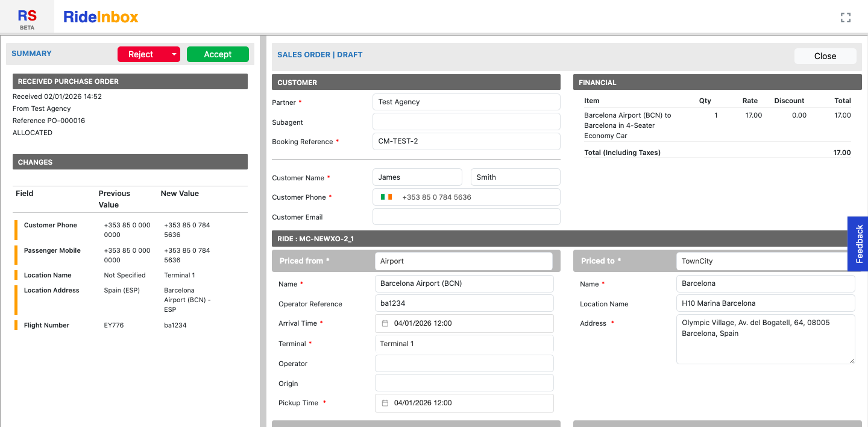868x427 pixels.
Task: Click the Operator Reference field ba1234
Action: click(x=464, y=303)
